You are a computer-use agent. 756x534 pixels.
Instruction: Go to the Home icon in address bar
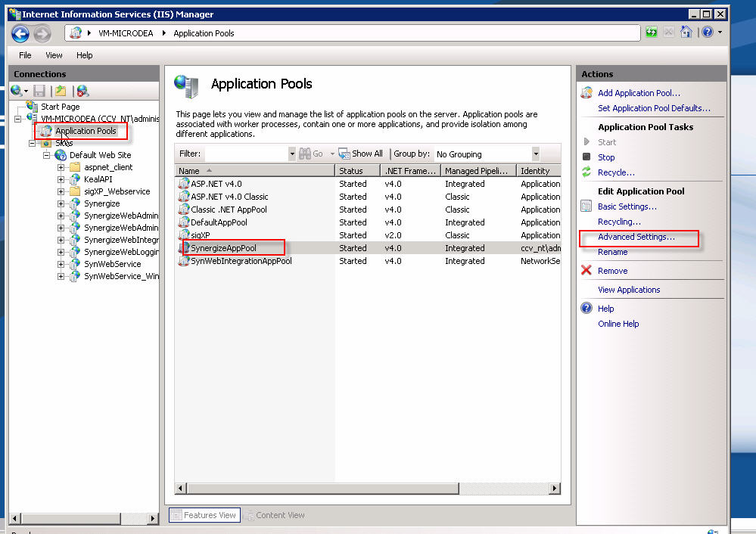tap(686, 33)
